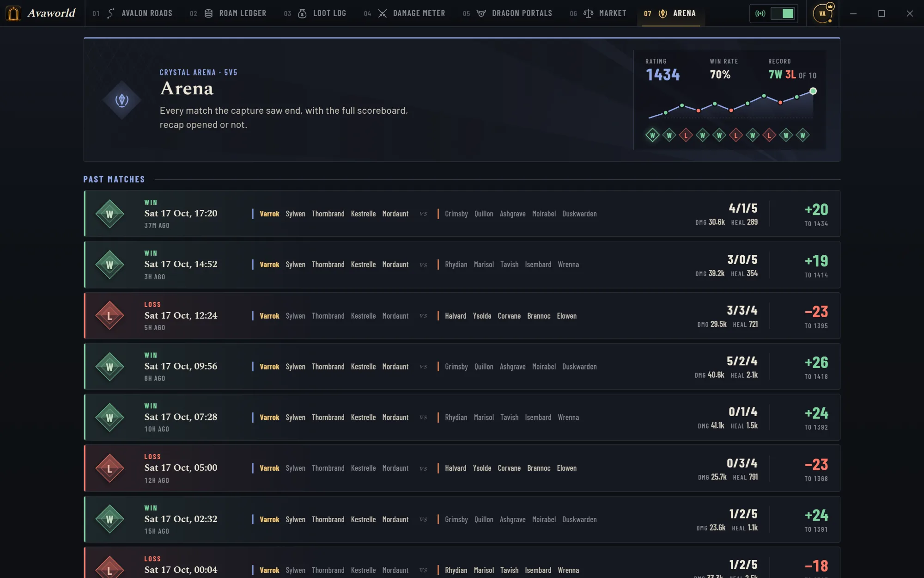Click the Past Matches heading
The image size is (924, 578).
tap(114, 179)
